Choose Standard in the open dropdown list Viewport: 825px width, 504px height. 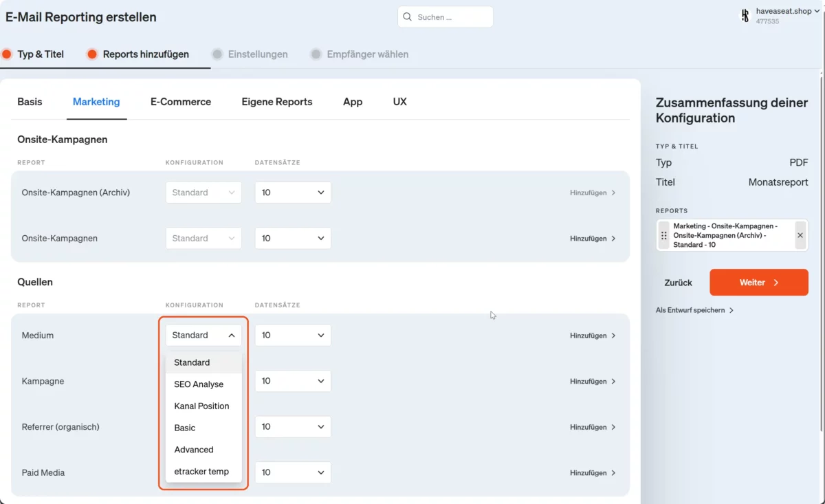[203, 362]
